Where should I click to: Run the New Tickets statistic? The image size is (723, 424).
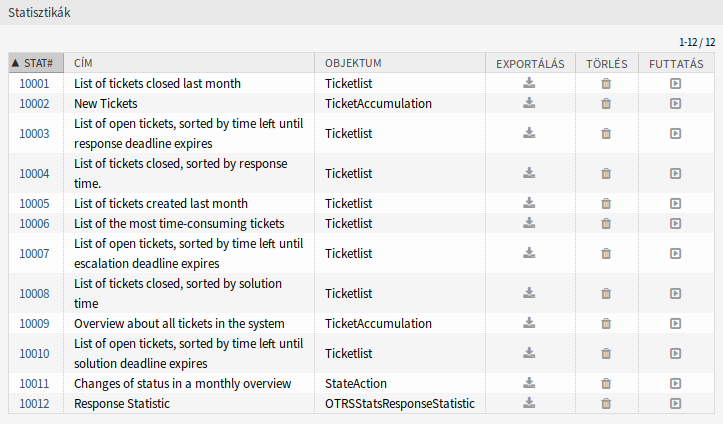click(675, 104)
